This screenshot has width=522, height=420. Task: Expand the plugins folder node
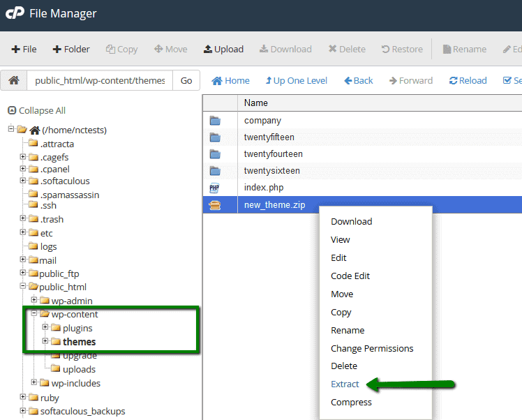pyautogui.click(x=45, y=327)
